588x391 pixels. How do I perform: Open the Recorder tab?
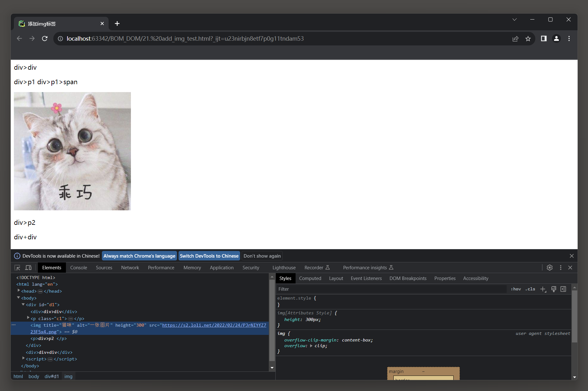click(317, 268)
